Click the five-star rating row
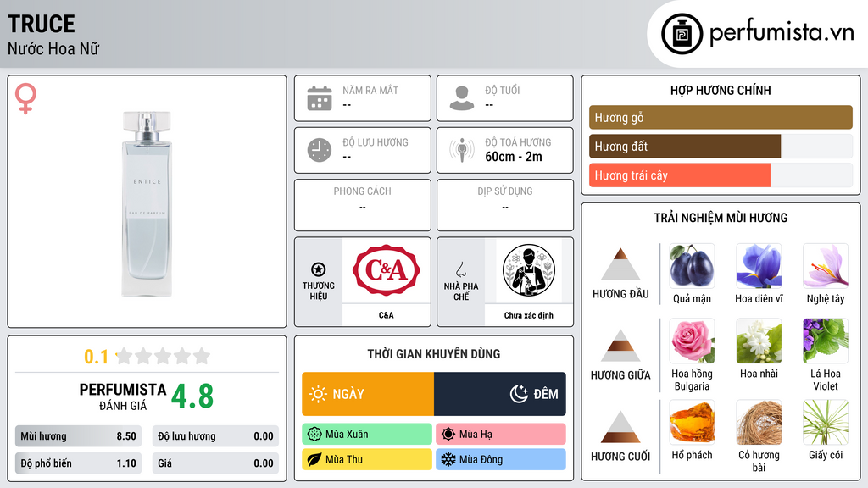This screenshot has width=868, height=488. tap(164, 356)
